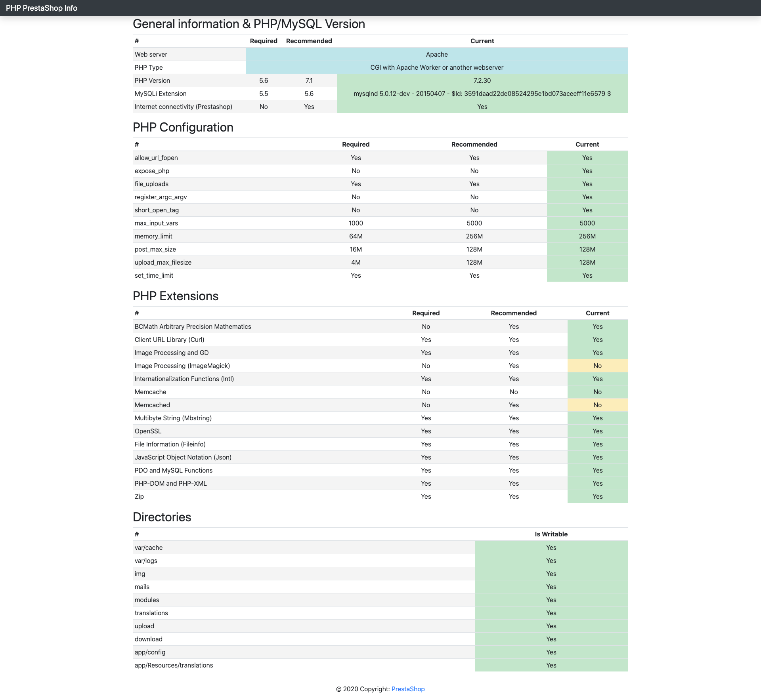
Task: Select the yellow ImageMagick Current cell
Action: (597, 366)
